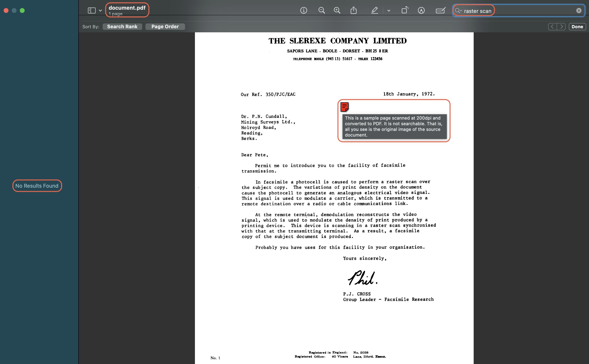Image resolution: width=589 pixels, height=364 pixels.
Task: Open highlight color options dropdown arrow
Action: (388, 11)
